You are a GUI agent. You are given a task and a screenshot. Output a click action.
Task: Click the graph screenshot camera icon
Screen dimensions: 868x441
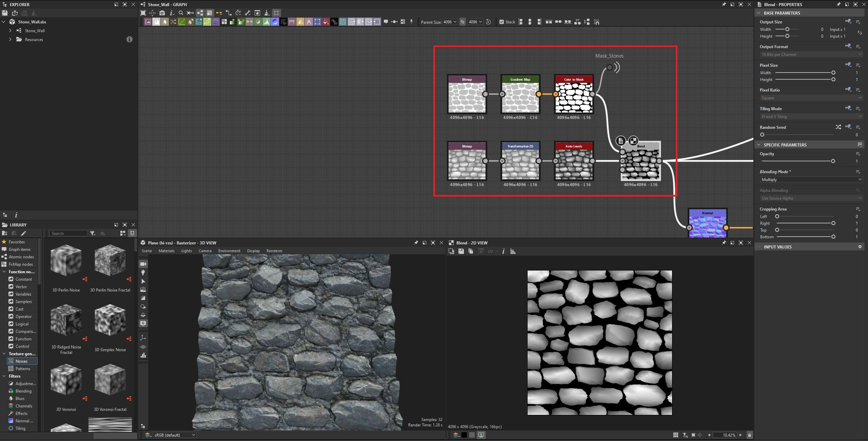pyautogui.click(x=162, y=13)
